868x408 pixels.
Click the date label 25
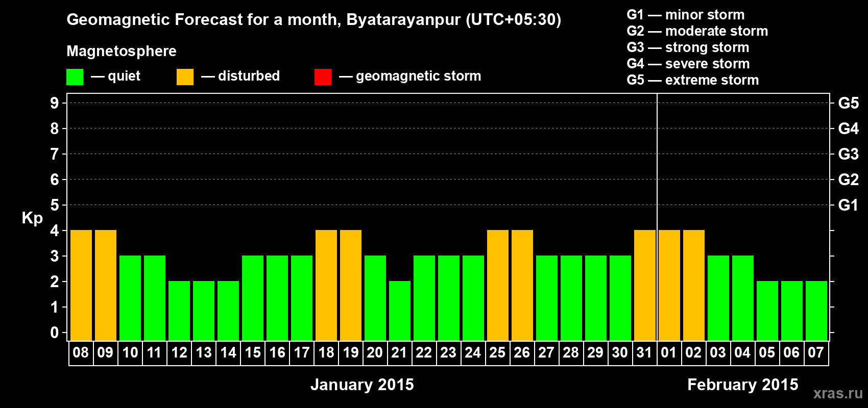point(497,352)
